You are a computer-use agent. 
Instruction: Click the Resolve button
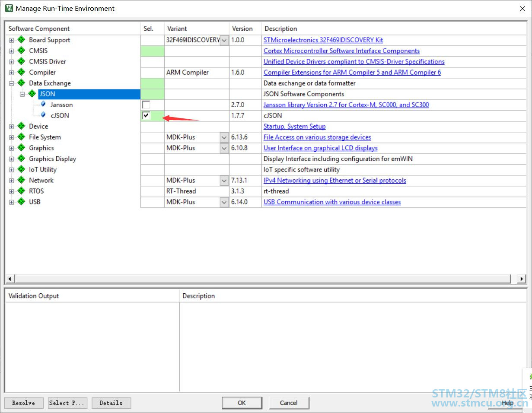(x=24, y=403)
